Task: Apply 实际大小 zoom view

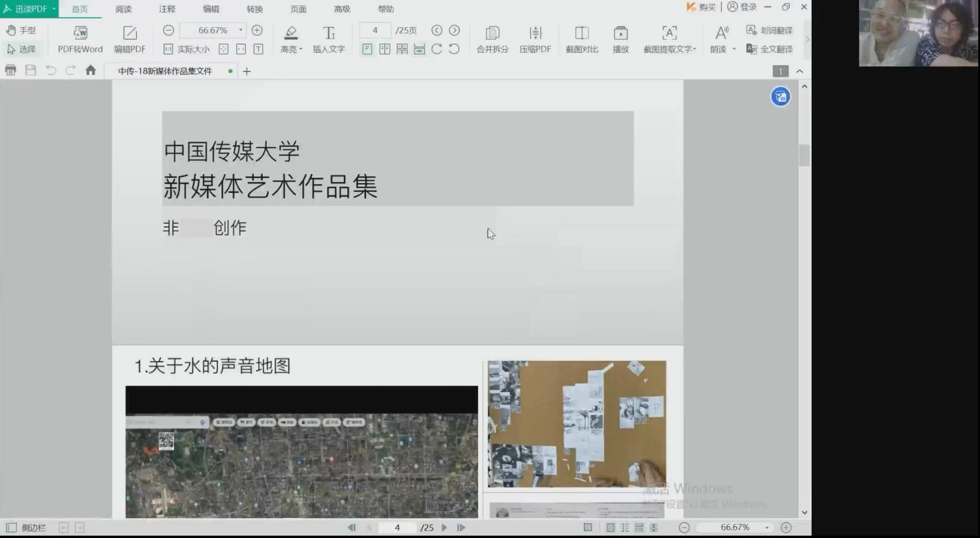Action: click(186, 49)
